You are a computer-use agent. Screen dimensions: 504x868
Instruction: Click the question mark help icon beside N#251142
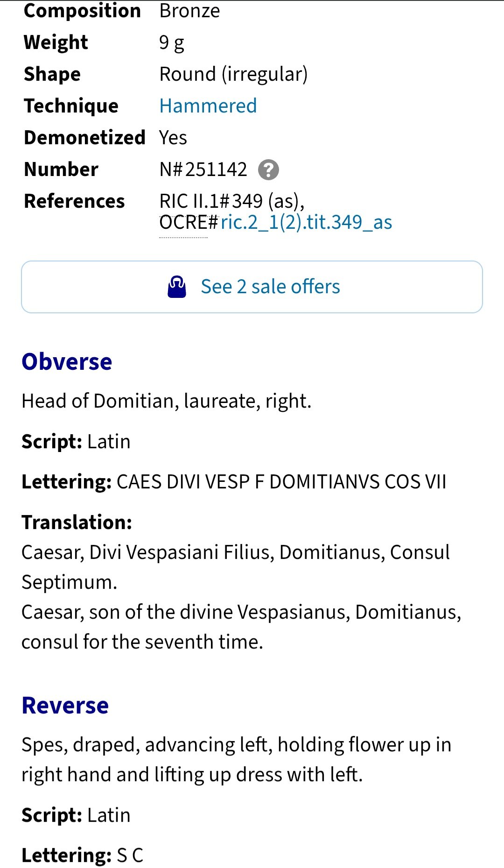pos(268,170)
